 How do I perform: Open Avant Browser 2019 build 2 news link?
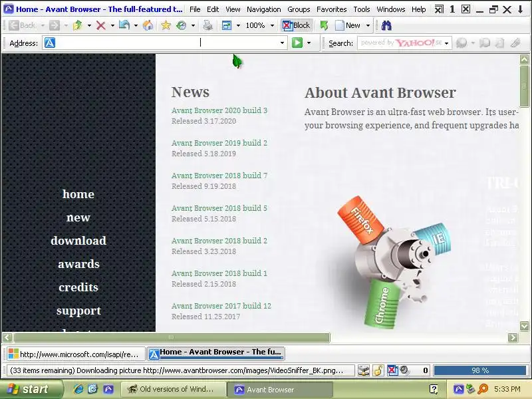tap(219, 143)
